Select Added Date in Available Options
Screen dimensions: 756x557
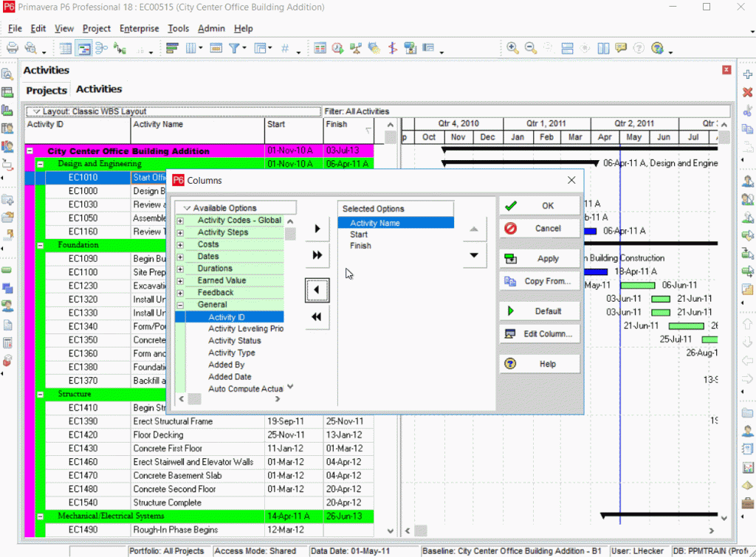(x=230, y=377)
